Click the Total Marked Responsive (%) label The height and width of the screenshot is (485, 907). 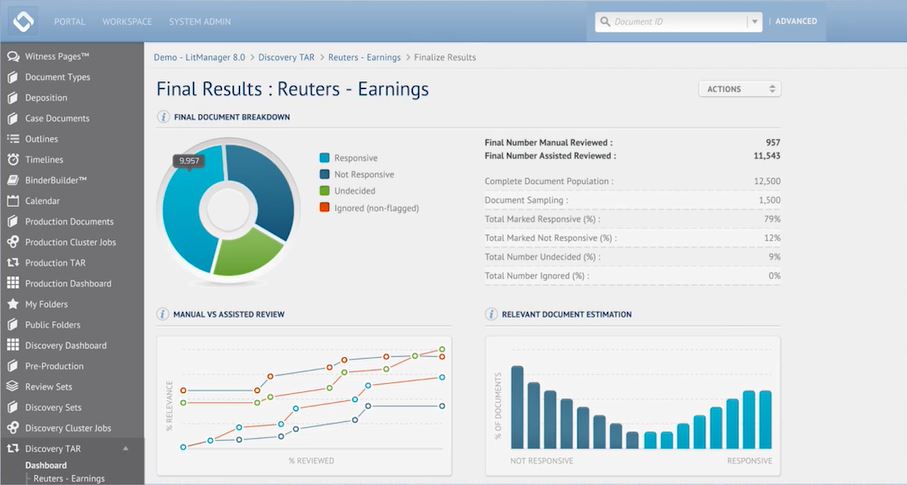[x=543, y=219]
